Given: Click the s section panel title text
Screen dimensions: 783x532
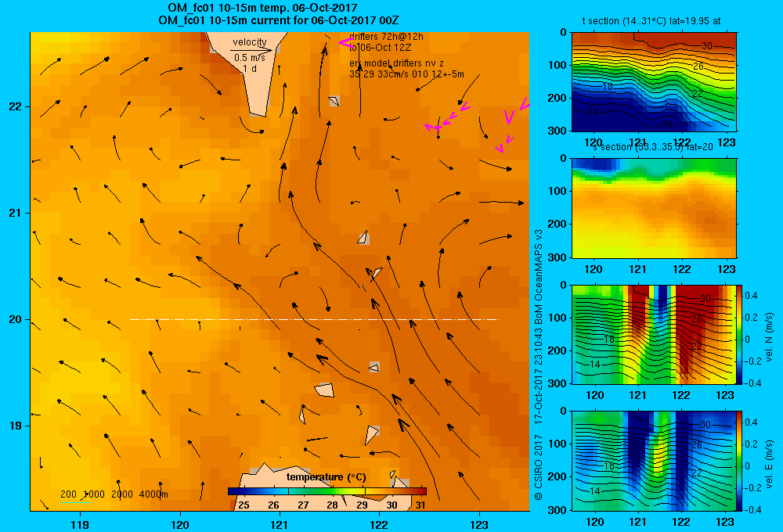Looking at the screenshot, I should click(652, 147).
